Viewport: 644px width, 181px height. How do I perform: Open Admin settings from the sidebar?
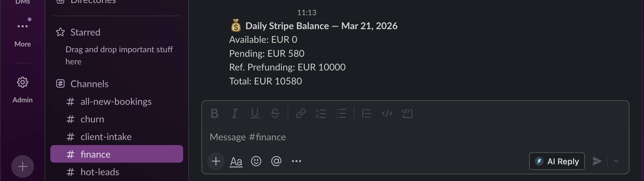22,88
